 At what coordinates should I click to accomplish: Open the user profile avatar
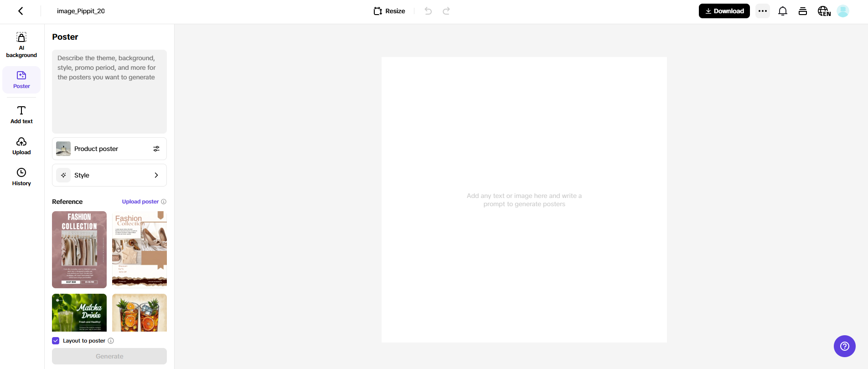[843, 11]
